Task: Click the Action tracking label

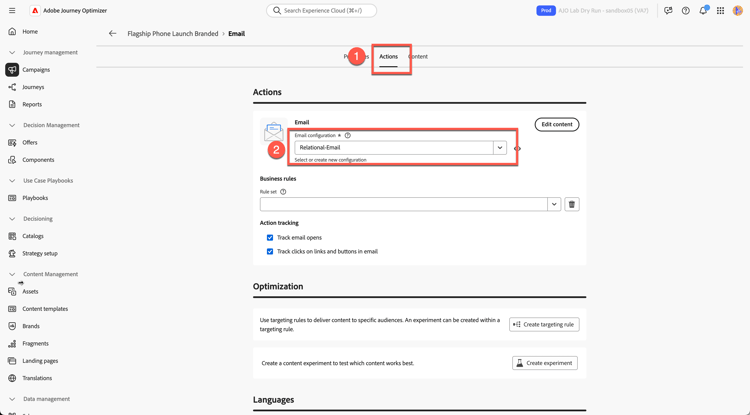Action: [x=279, y=223]
